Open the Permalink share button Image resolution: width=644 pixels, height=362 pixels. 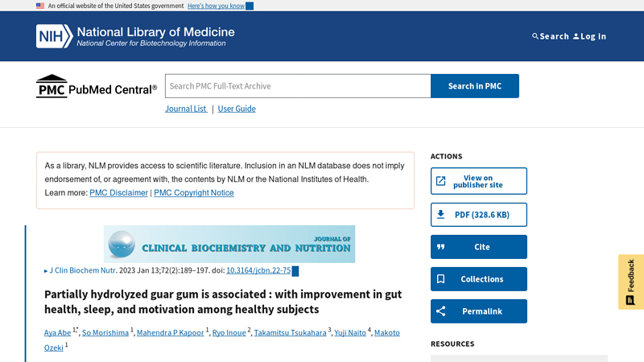[478, 311]
